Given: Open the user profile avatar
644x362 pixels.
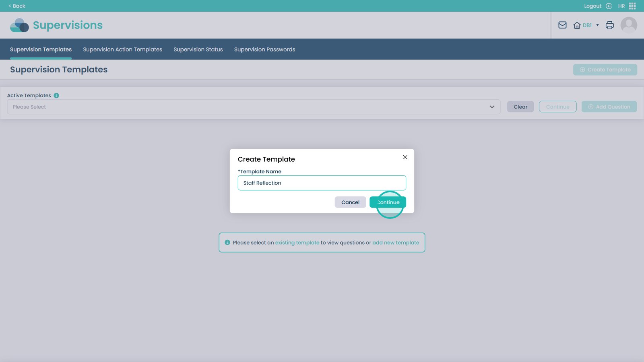Looking at the screenshot, I should click(x=629, y=25).
